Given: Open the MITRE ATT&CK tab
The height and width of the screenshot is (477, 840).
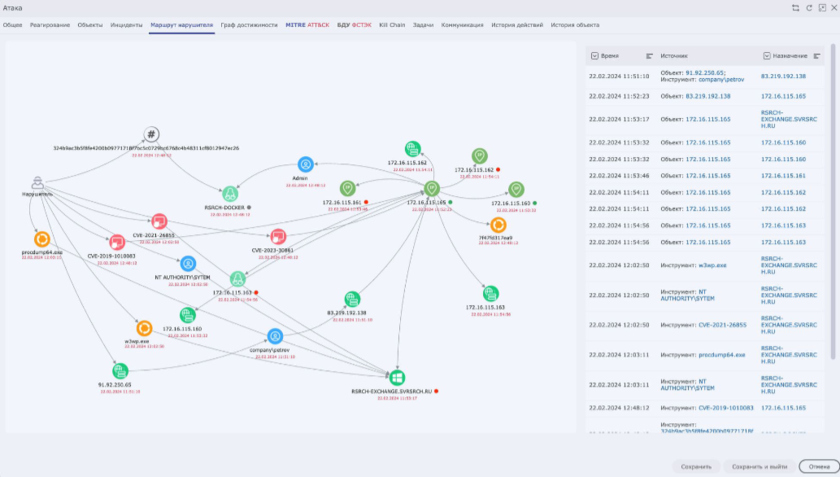Looking at the screenshot, I should click(307, 24).
